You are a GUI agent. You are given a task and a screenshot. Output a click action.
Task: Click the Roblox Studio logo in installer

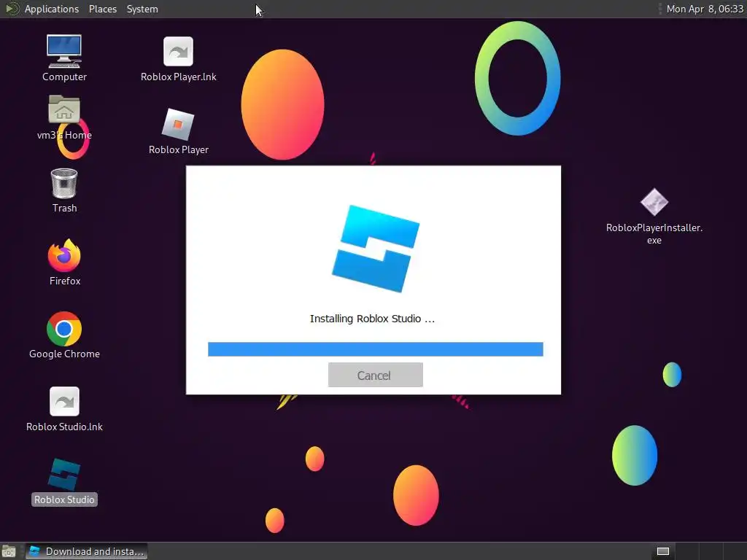point(376,249)
